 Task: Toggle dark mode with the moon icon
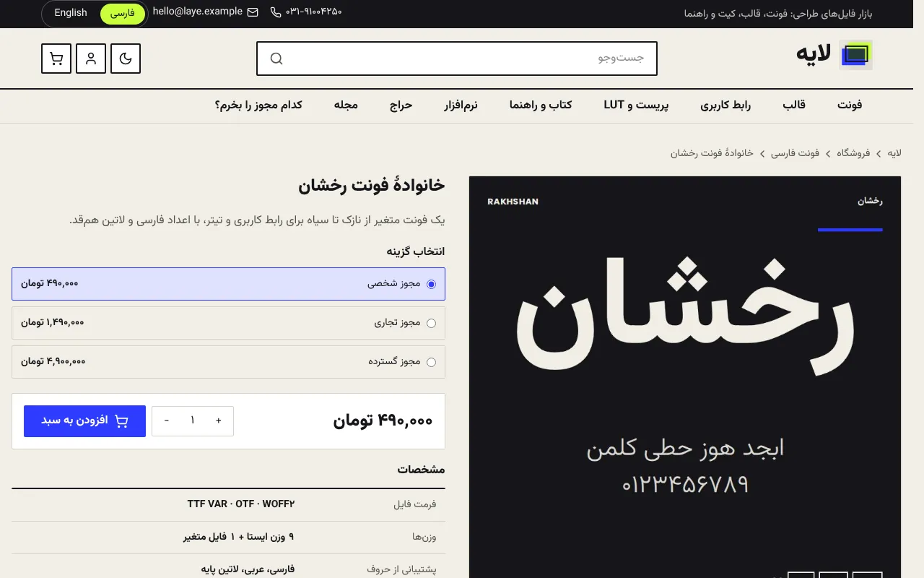tap(126, 59)
